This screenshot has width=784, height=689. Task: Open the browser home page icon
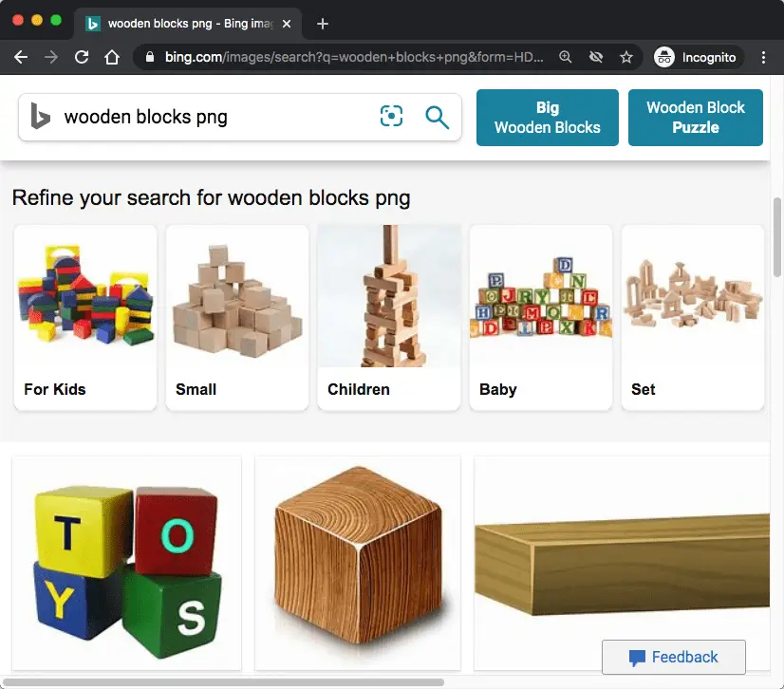(112, 57)
